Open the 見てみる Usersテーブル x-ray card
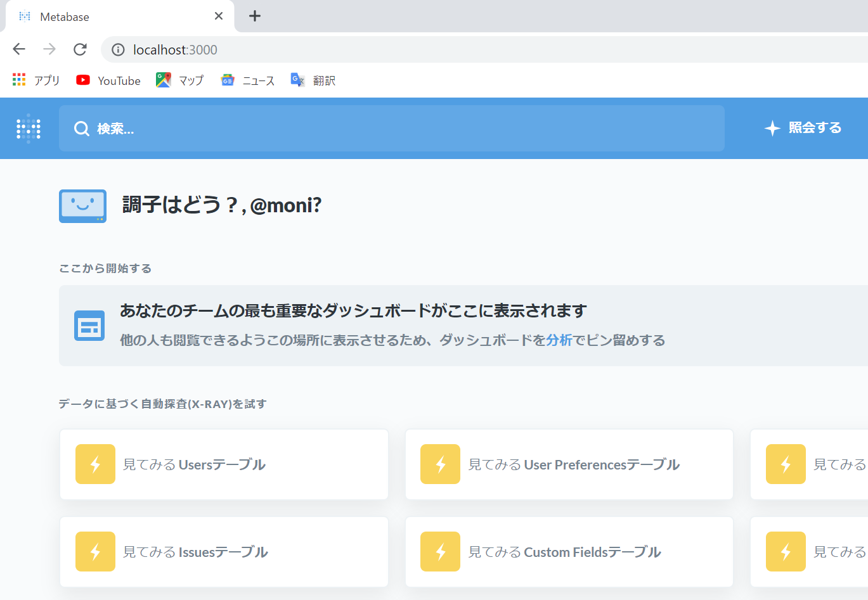The image size is (868, 600). point(224,464)
